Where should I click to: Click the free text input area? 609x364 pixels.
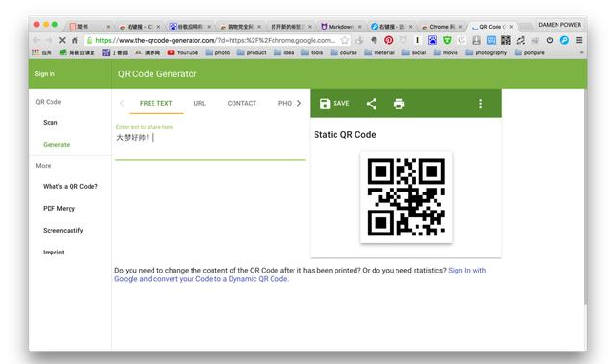(211, 142)
